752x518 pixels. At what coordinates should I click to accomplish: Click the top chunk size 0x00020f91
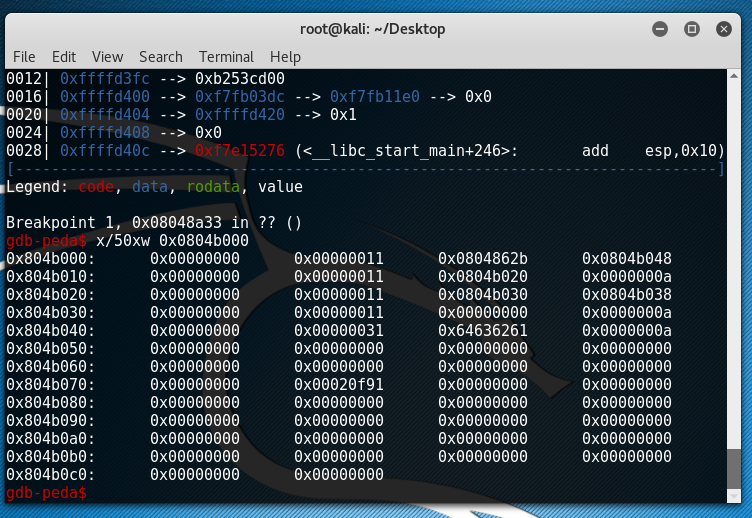pos(339,385)
